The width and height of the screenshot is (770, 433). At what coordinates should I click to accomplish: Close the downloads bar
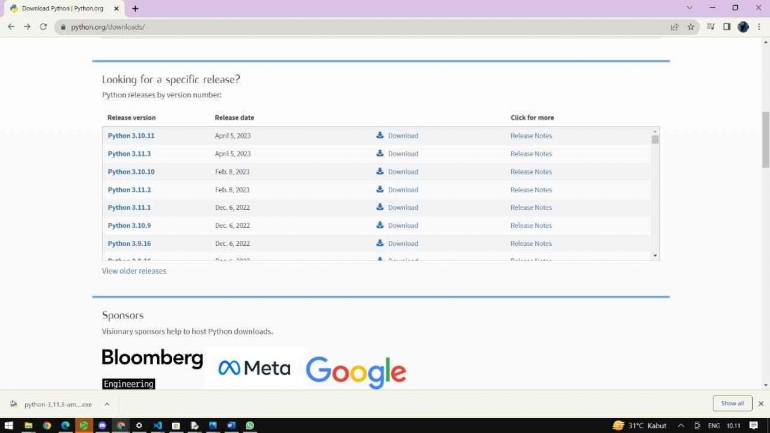pos(761,404)
